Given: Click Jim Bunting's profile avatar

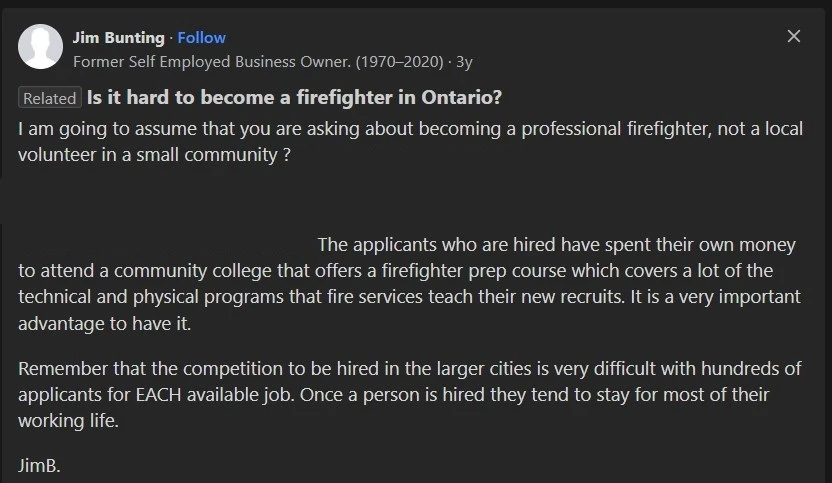Looking at the screenshot, I should point(40,47).
